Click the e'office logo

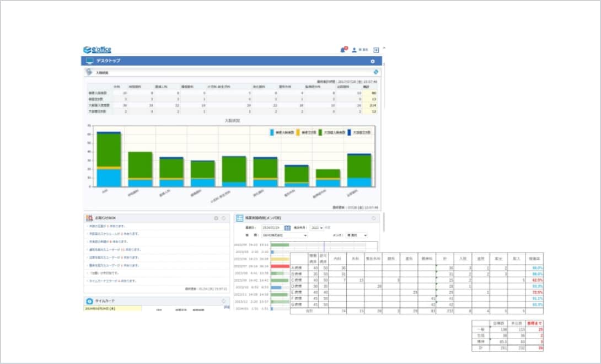tap(98, 50)
